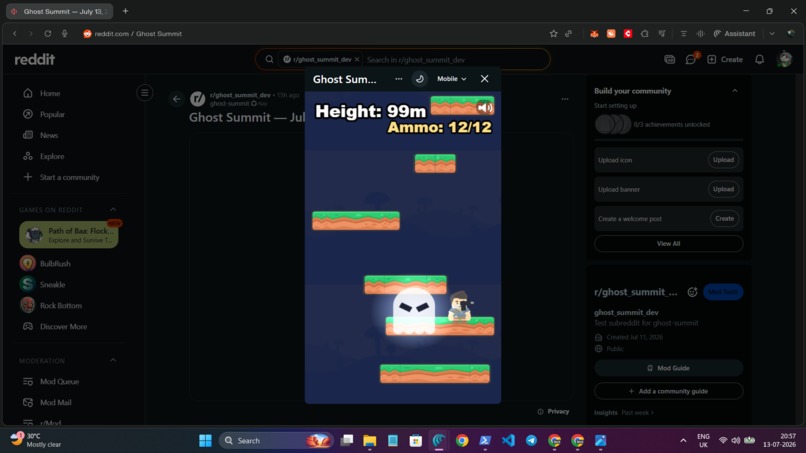Click Discover More games
This screenshot has height=453, width=806.
click(63, 327)
